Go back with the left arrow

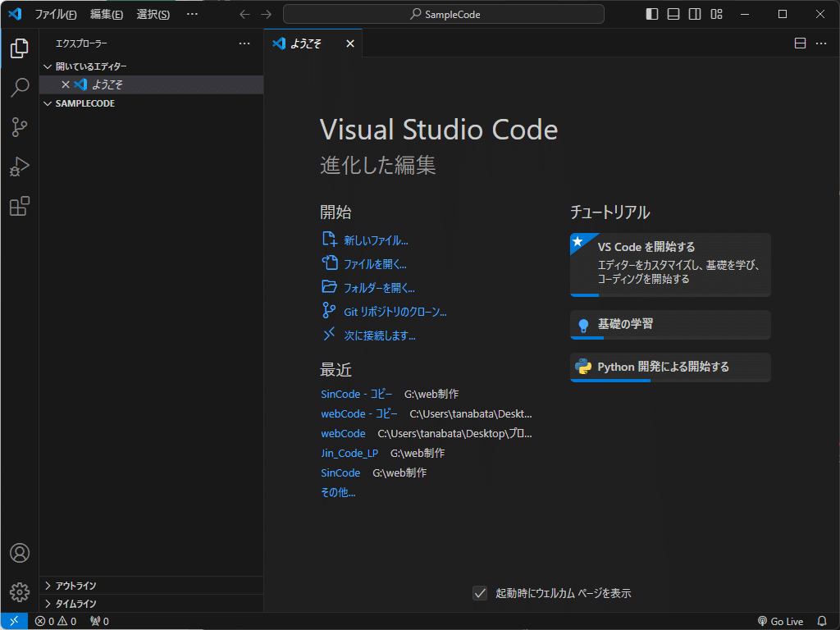coord(244,14)
